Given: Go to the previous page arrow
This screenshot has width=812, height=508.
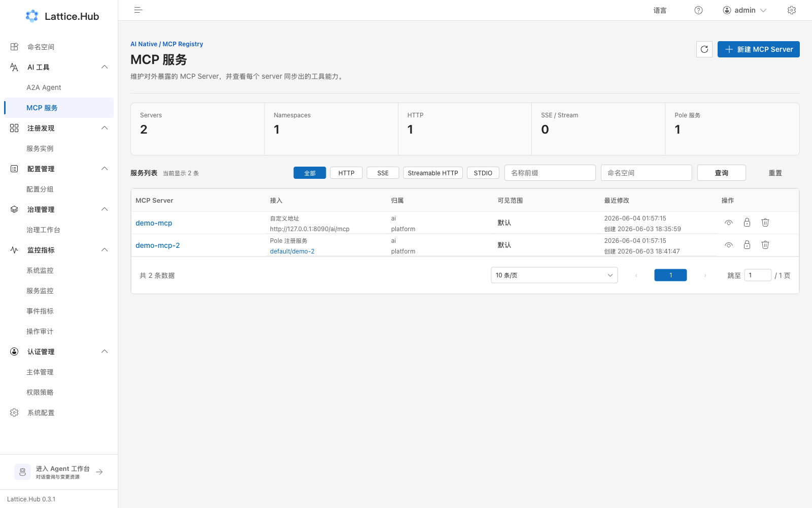Looking at the screenshot, I should (636, 275).
